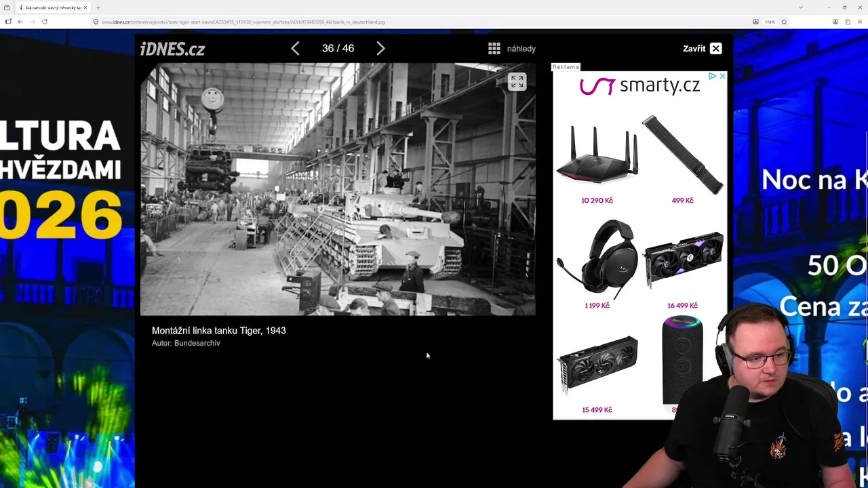Click the '499 Kč' price label
The width and height of the screenshot is (868, 488).
point(682,201)
